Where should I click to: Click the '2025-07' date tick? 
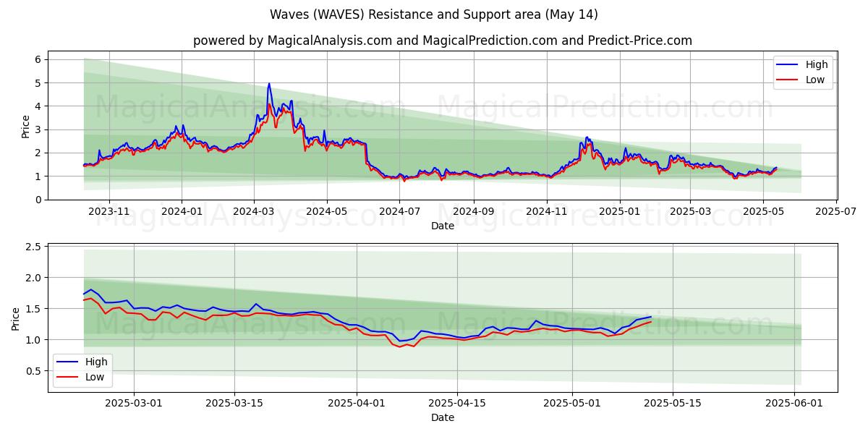click(836, 211)
